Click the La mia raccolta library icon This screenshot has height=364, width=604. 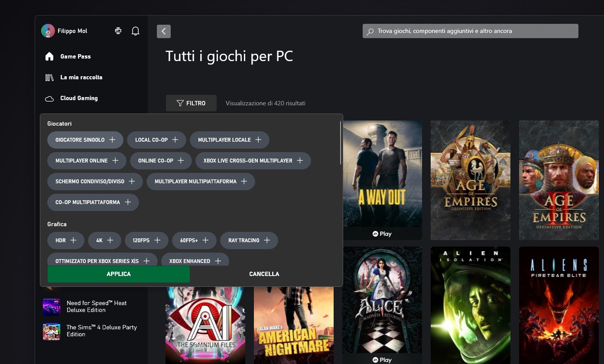pos(49,77)
